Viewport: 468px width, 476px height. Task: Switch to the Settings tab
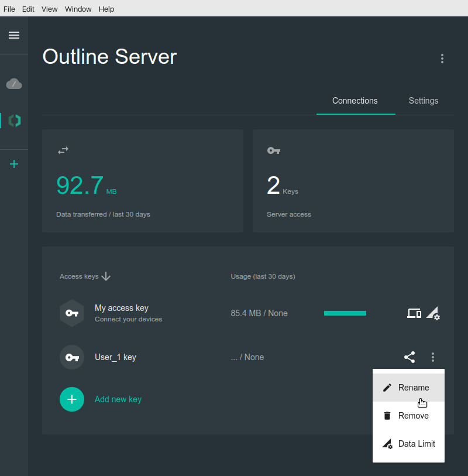tap(424, 101)
